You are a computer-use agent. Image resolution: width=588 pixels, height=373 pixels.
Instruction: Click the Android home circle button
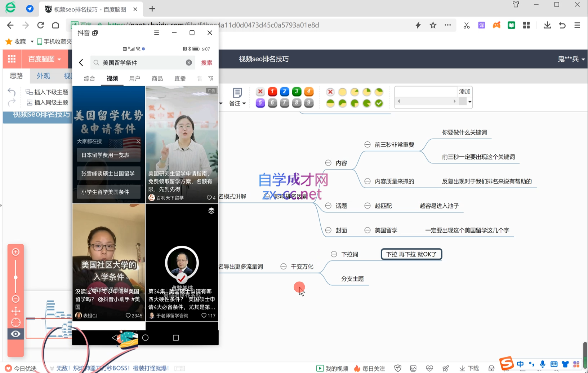(145, 338)
